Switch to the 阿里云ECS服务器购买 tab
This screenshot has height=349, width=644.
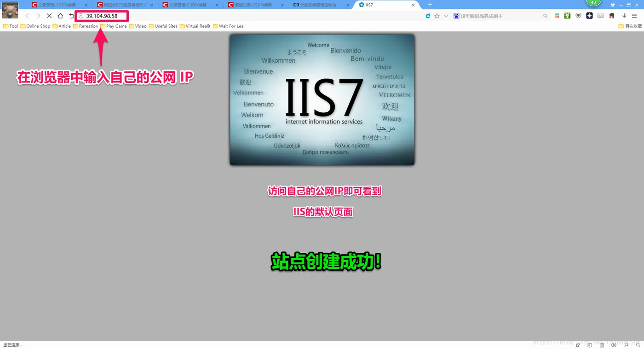[x=123, y=5]
